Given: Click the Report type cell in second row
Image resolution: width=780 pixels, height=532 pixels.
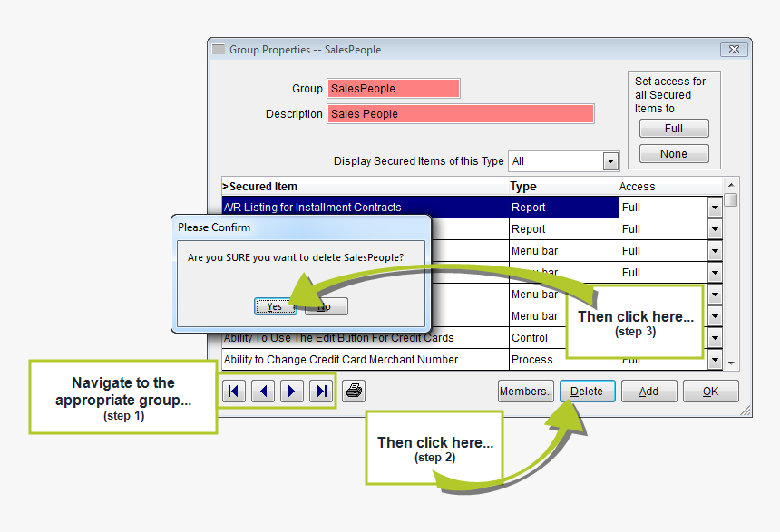Looking at the screenshot, I should [x=564, y=229].
